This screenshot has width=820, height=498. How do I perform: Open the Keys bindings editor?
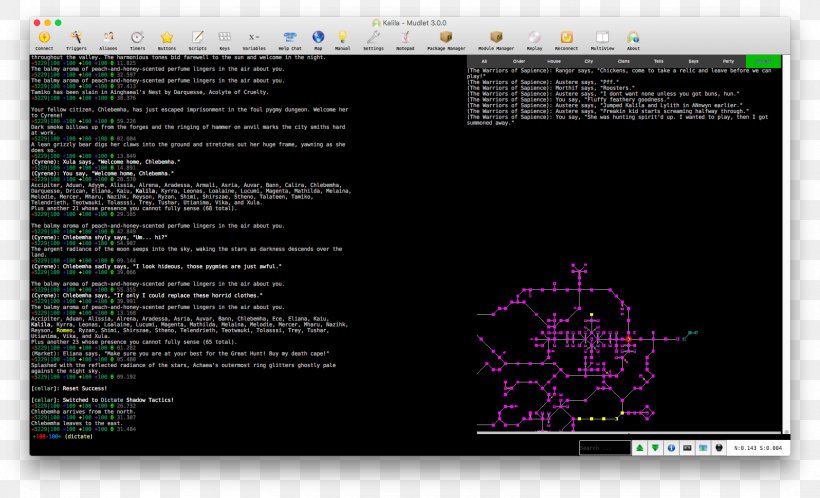[x=224, y=40]
